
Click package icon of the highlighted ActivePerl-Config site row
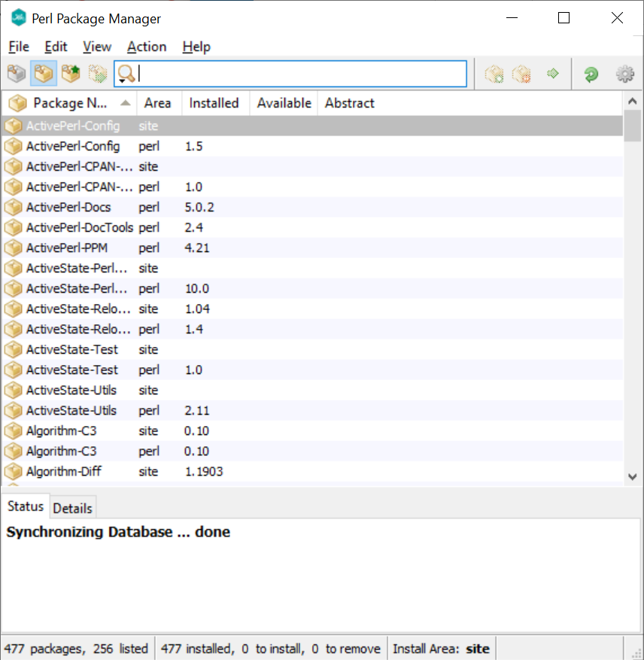click(13, 126)
